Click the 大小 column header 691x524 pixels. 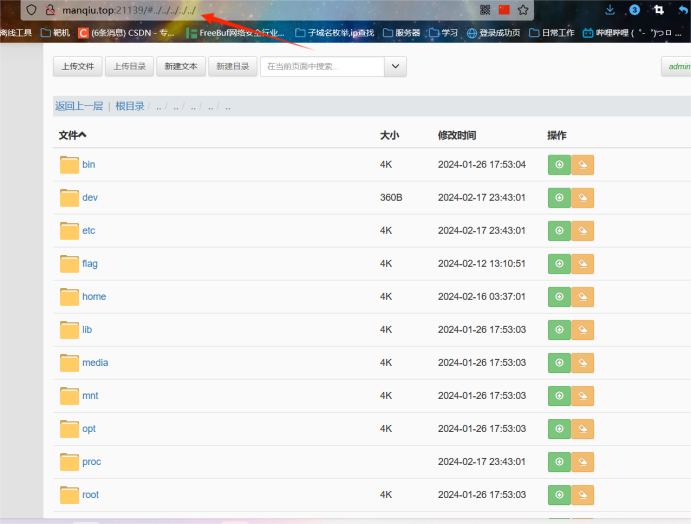390,135
